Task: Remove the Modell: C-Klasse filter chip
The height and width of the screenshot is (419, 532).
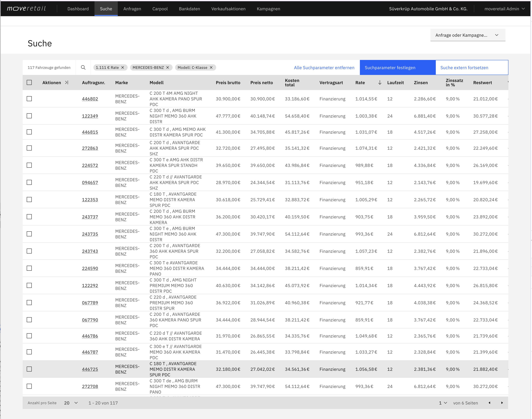Action: click(x=211, y=67)
